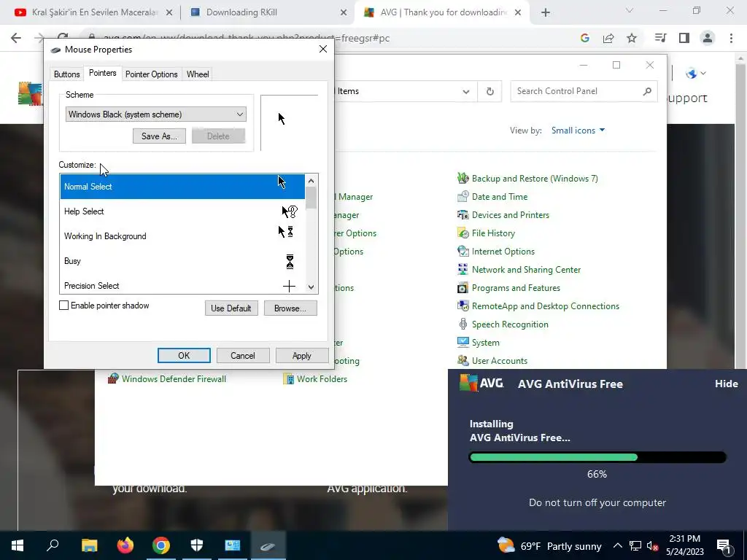Switch to Downloading RKill tab
This screenshot has height=560, width=747.
point(268,12)
